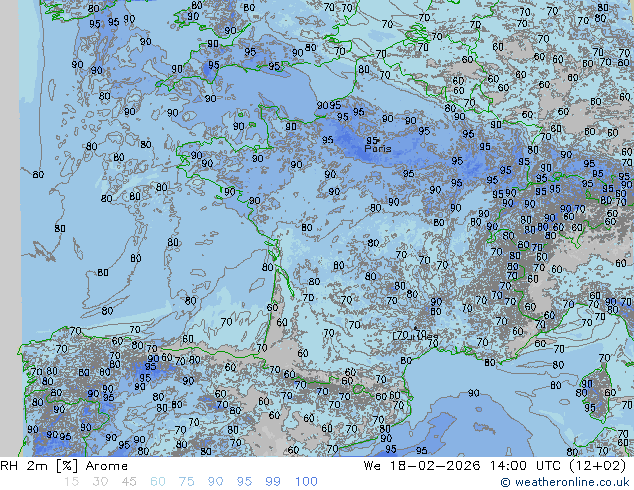Click the 14:00 UTC time label
This screenshot has height=490, width=634.
click(523, 466)
